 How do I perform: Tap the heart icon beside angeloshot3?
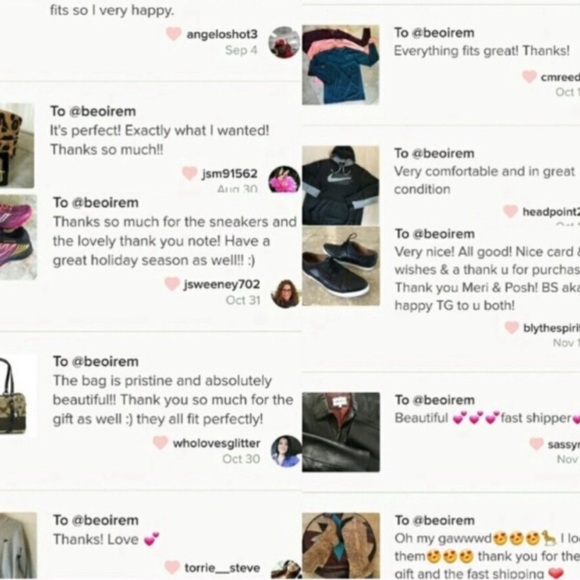pyautogui.click(x=173, y=34)
